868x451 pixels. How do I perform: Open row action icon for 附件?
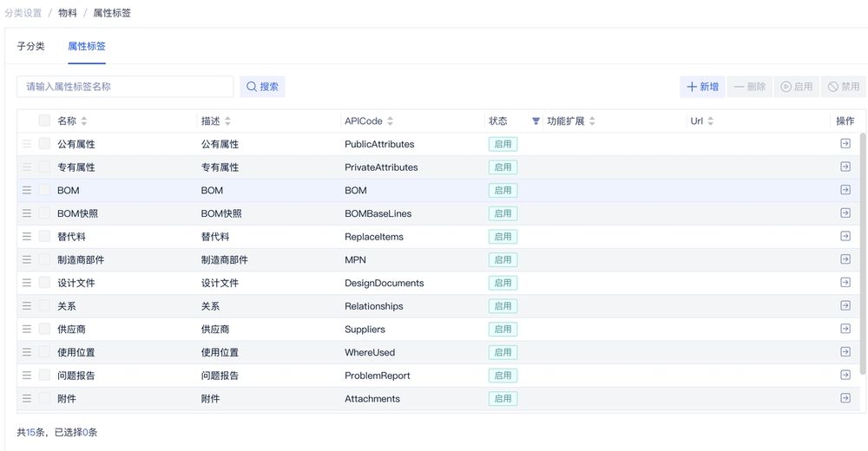[845, 398]
